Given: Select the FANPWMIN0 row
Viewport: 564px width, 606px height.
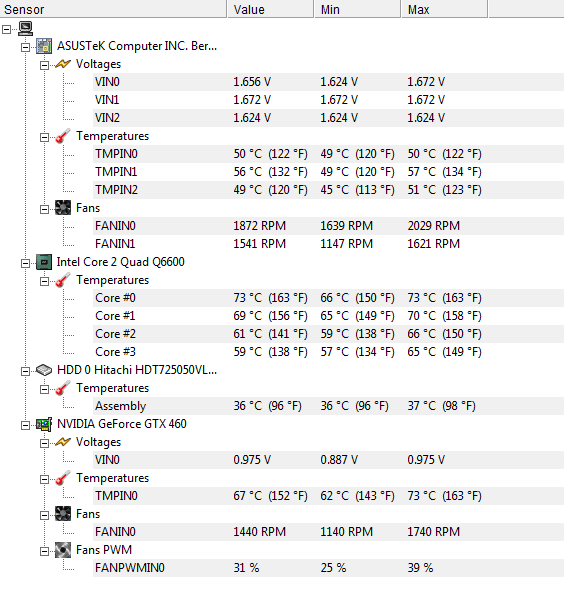Looking at the screenshot, I should click(328, 568).
